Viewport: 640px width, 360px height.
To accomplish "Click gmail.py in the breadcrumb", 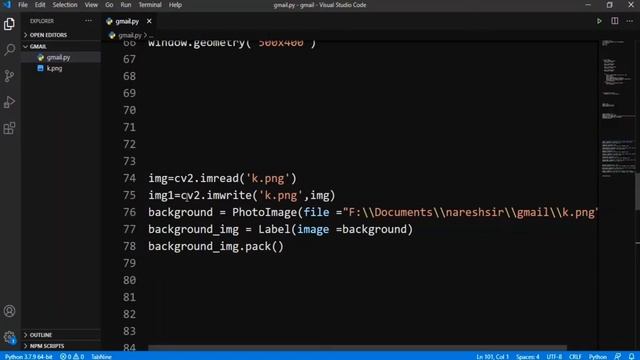I will tap(129, 36).
